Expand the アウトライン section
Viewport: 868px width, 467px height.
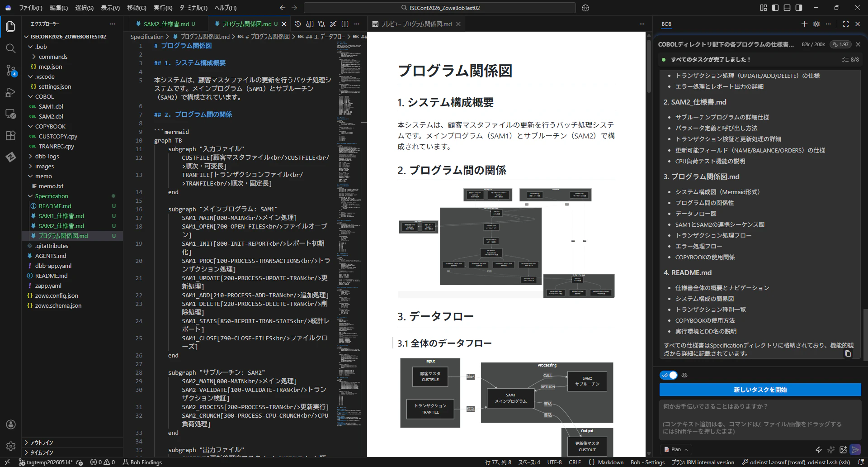[x=72, y=443]
